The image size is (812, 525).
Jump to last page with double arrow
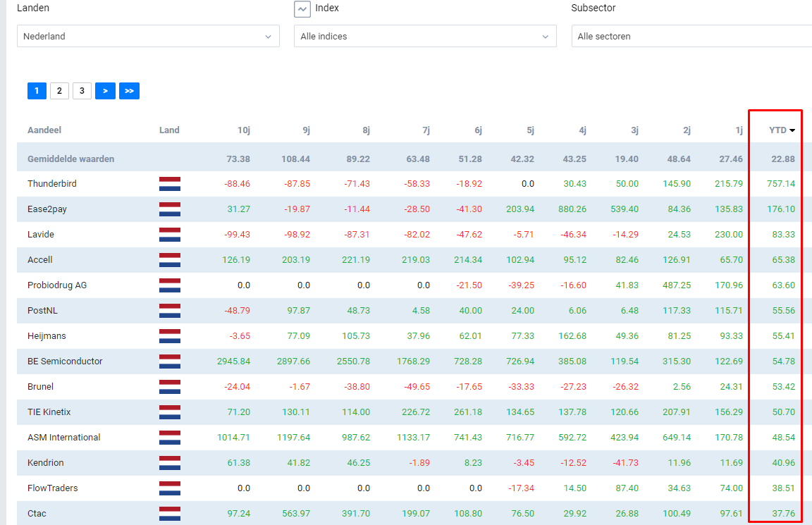pyautogui.click(x=130, y=91)
